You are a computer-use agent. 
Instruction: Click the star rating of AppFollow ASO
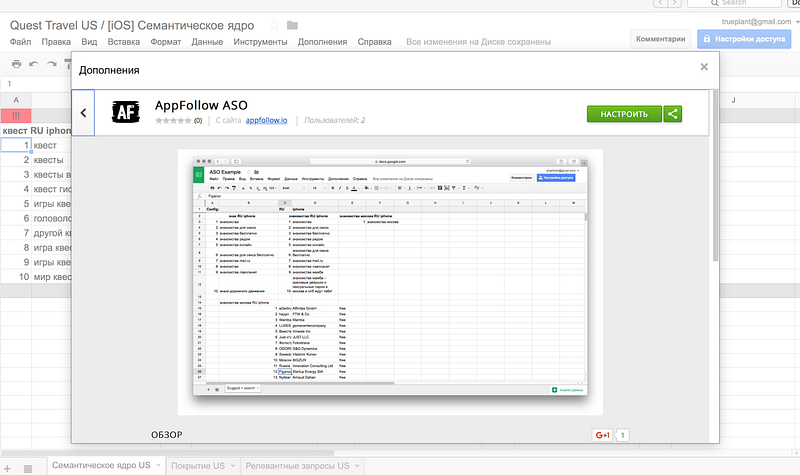[x=173, y=120]
